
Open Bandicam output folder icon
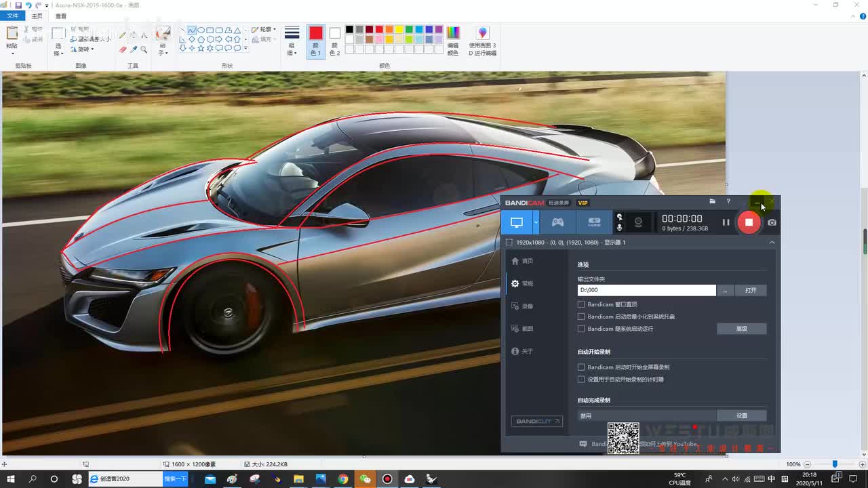coord(712,201)
